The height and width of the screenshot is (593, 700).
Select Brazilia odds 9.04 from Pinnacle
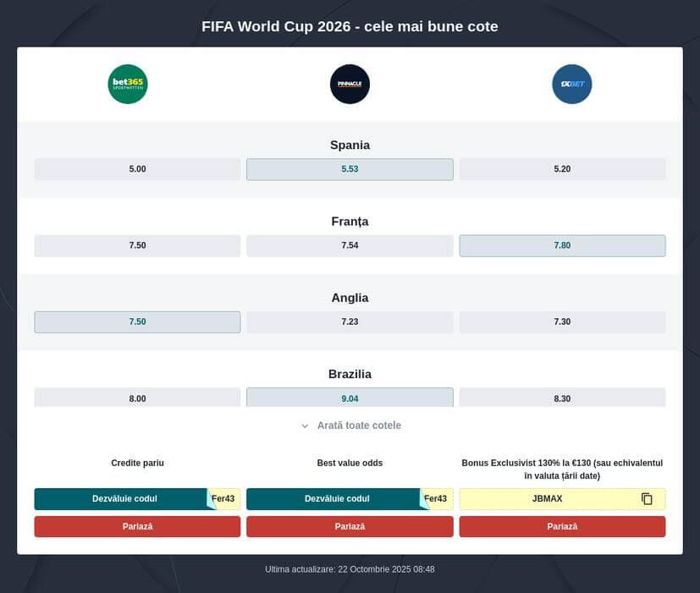click(350, 398)
